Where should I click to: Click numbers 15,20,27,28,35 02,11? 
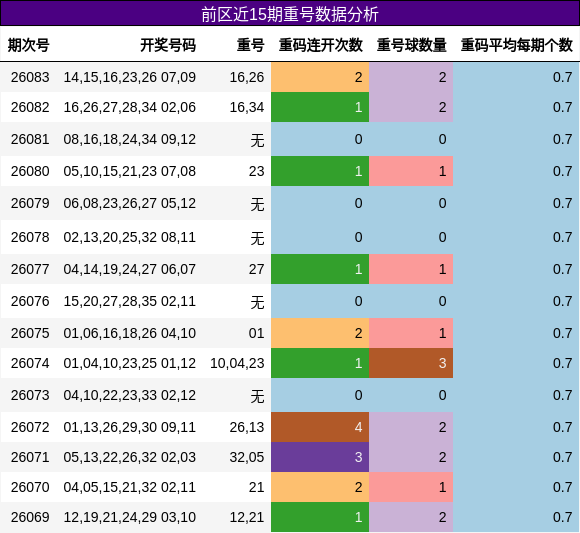click(129, 301)
